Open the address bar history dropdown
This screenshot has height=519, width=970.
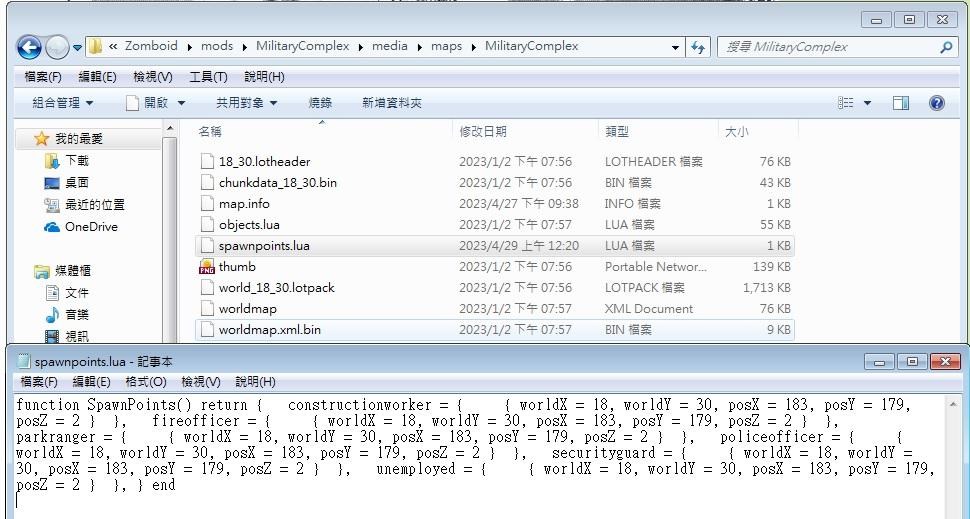point(675,47)
